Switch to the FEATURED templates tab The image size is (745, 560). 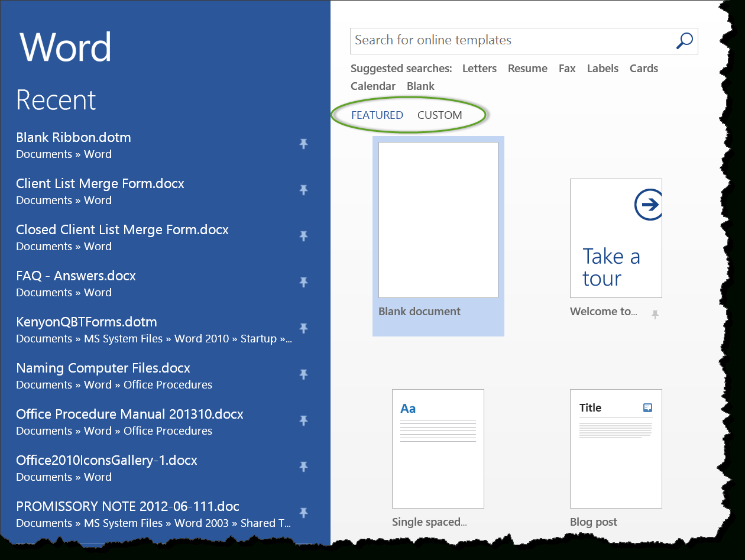click(377, 115)
